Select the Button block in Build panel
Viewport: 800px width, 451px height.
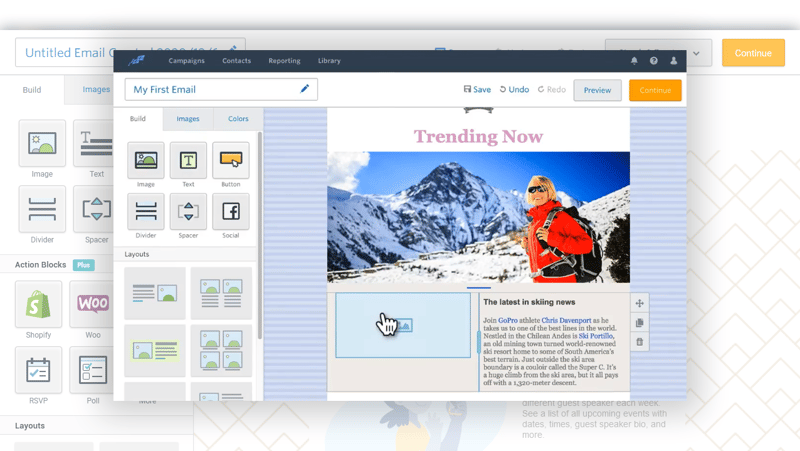pyautogui.click(x=231, y=160)
